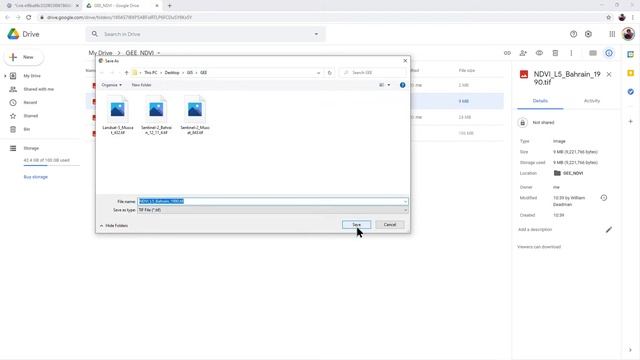Click the Search in Drive field
This screenshot has height=360, width=640.
pyautogui.click(x=206, y=34)
